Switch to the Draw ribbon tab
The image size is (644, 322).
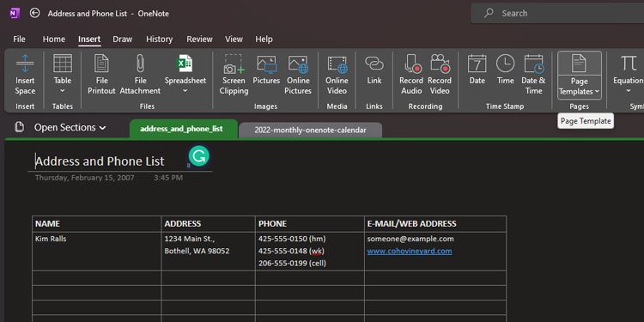123,39
